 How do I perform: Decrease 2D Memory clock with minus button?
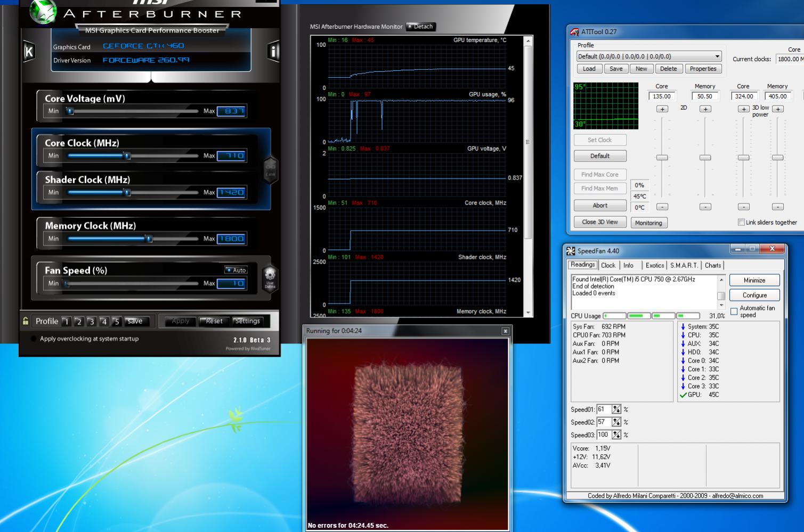[x=705, y=207]
